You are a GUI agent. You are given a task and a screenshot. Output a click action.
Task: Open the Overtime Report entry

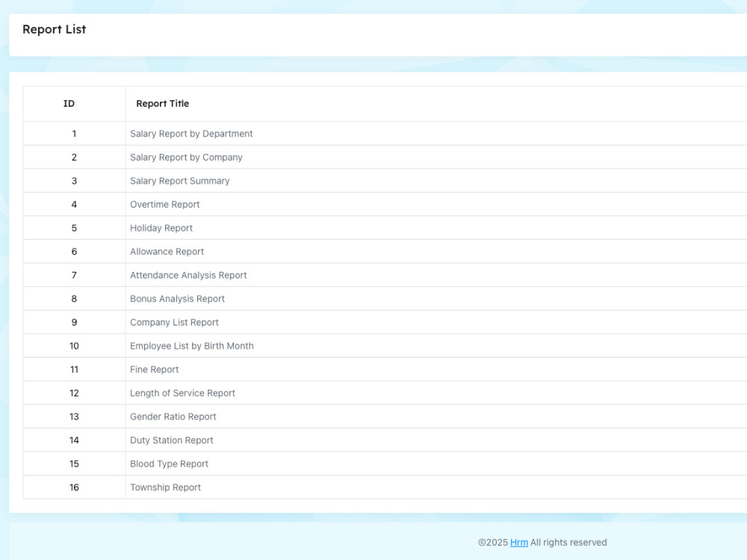(165, 205)
